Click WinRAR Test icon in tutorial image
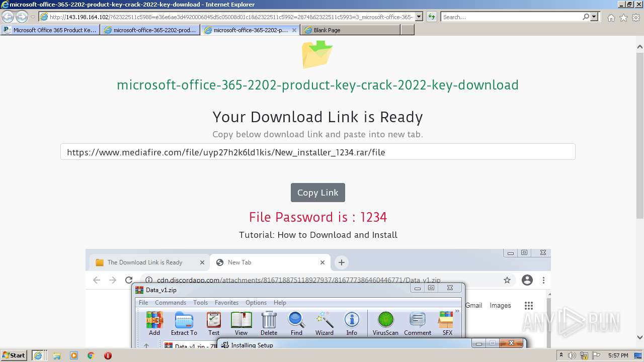Screen dimensions: 644x362 pos(214,324)
